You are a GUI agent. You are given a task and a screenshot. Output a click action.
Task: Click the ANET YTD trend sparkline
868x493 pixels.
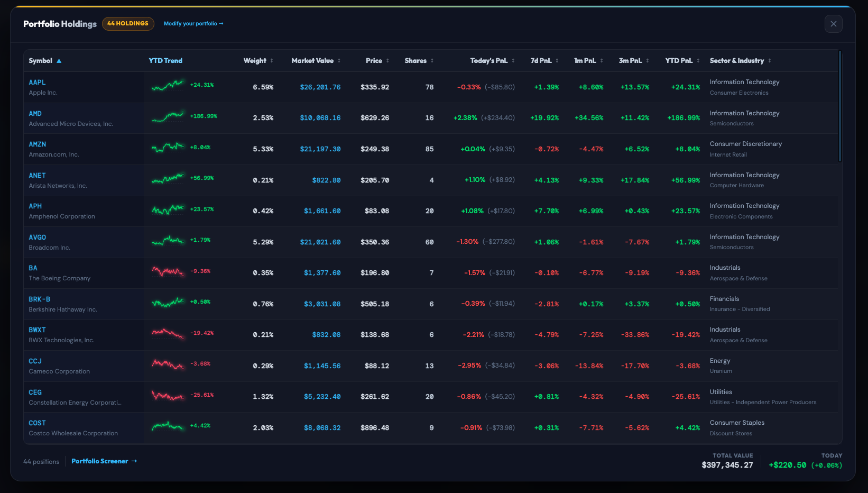[168, 178]
